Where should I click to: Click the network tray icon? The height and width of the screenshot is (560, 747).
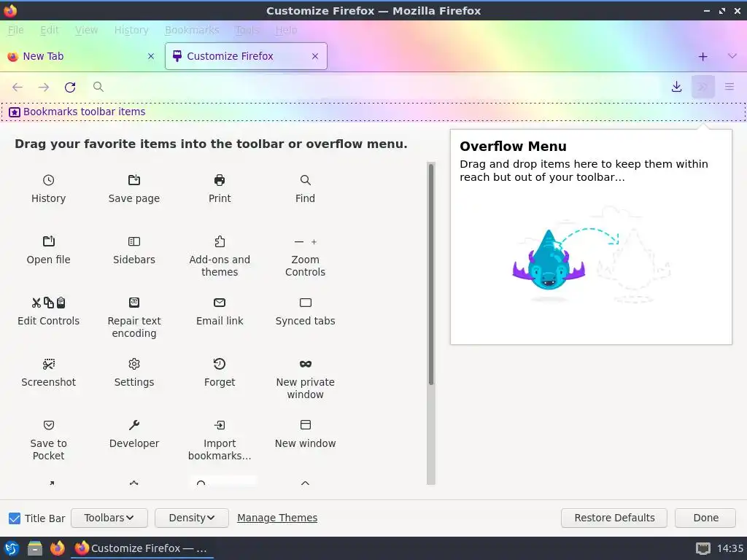click(703, 548)
